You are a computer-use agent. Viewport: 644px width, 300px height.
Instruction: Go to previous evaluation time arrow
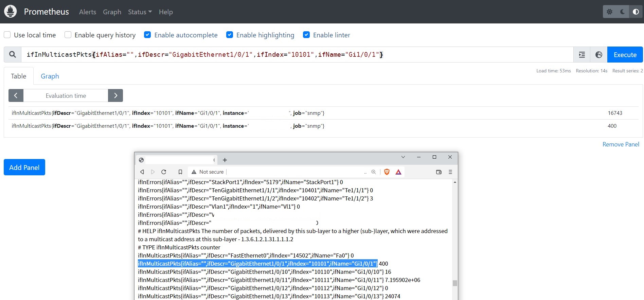point(16,95)
